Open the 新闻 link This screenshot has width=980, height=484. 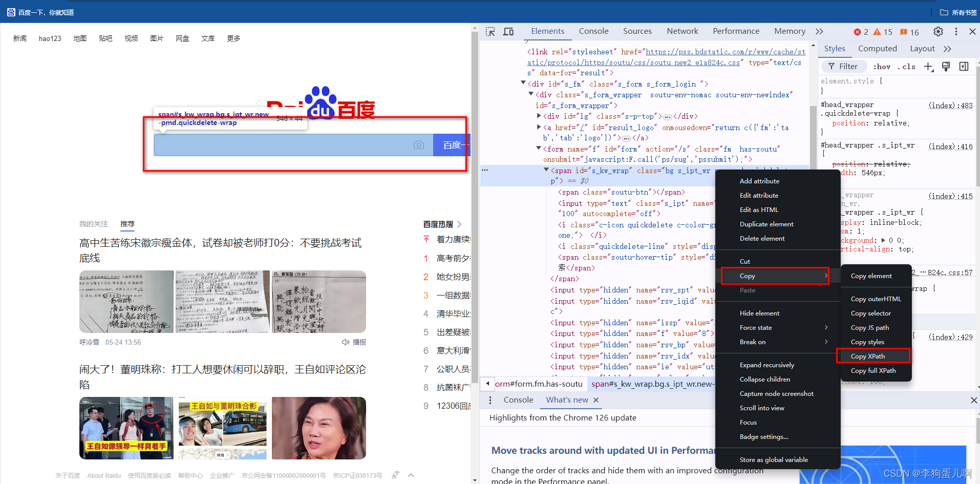click(20, 38)
